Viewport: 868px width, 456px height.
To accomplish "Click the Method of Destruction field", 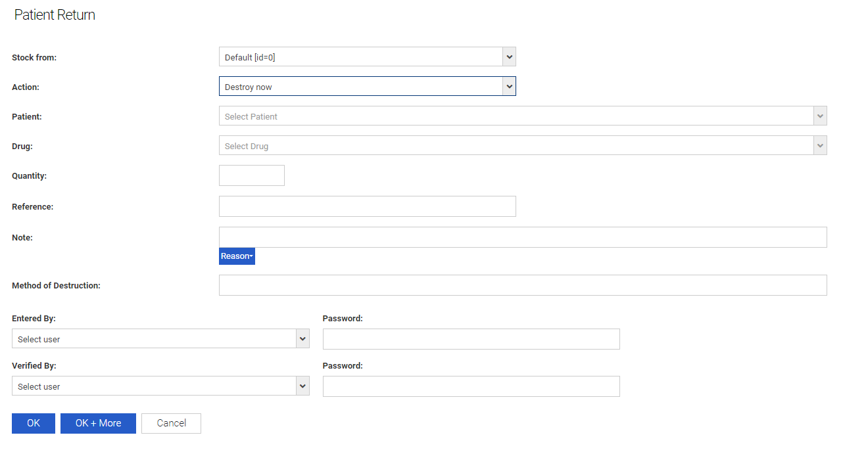I will 522,285.
